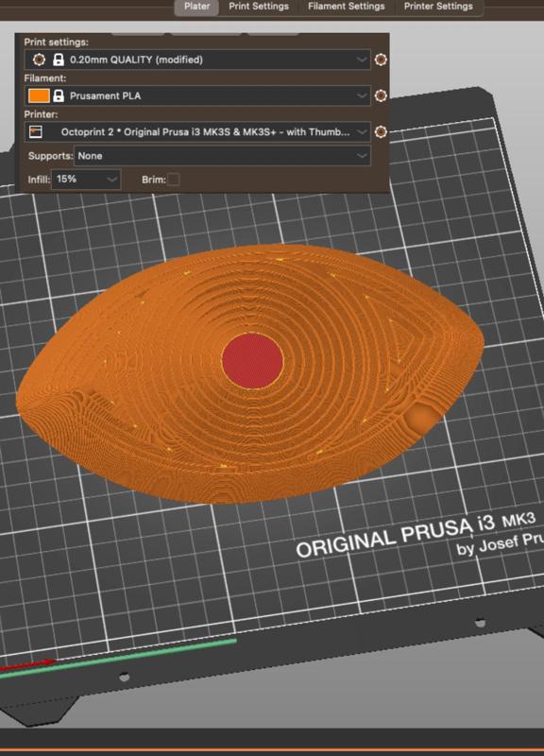Open filament preset editor cog icon

(x=381, y=95)
